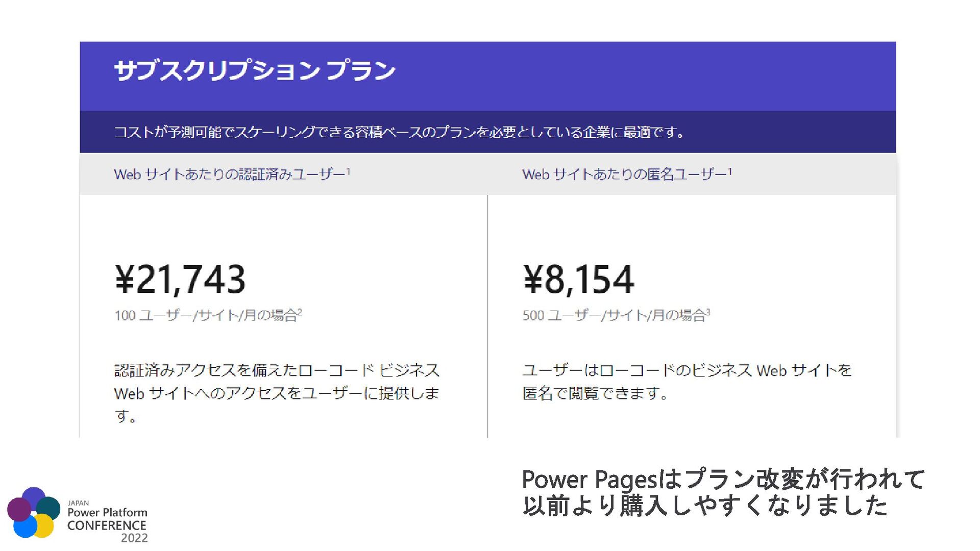The height and width of the screenshot is (551, 980).
Task: Click the dark banner subtitle about コストが予測可能
Action: (398, 132)
